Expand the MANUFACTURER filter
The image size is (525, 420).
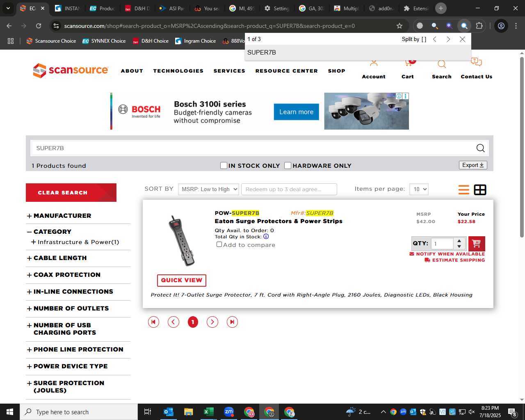pos(59,216)
